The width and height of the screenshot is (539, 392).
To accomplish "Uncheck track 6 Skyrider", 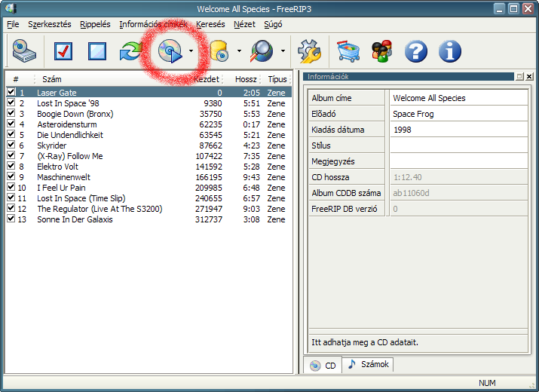I will (11, 145).
